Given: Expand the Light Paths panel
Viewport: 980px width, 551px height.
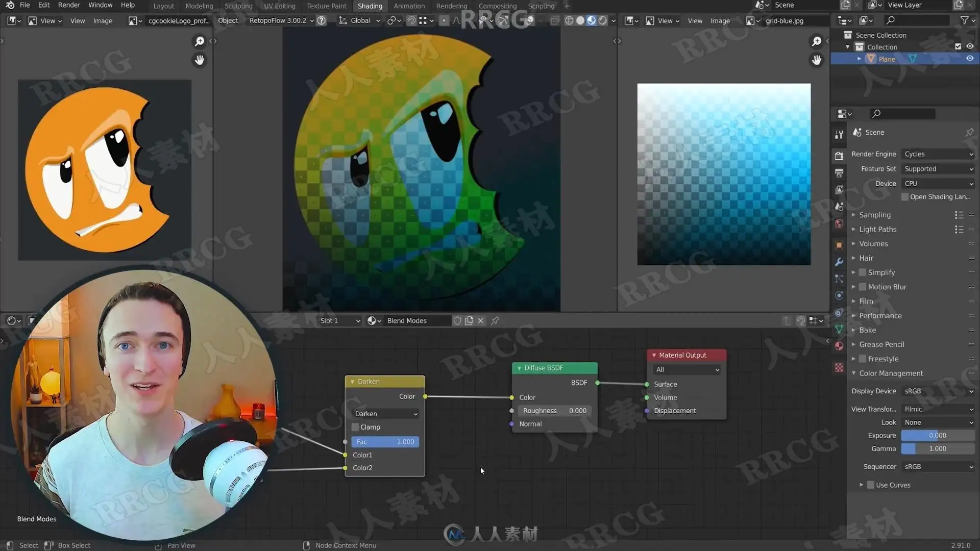Looking at the screenshot, I should [x=877, y=229].
